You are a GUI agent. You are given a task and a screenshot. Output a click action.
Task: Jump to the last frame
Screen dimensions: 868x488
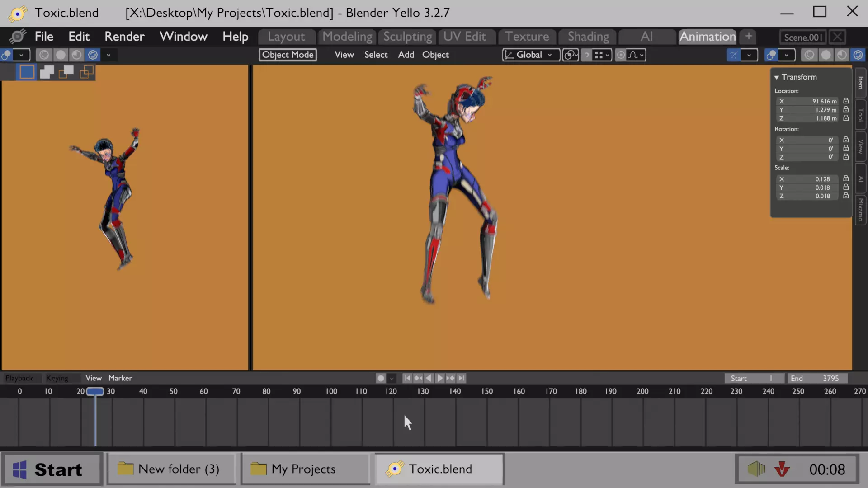461,378
